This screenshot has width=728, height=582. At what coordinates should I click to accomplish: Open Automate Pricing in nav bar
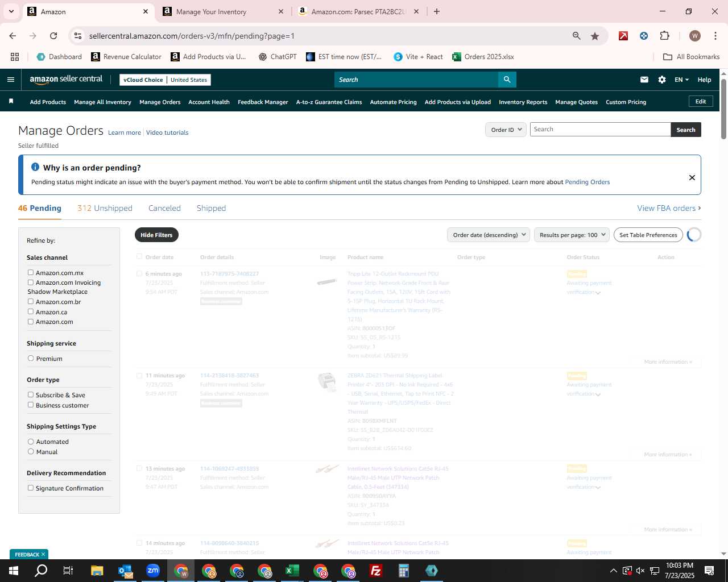click(x=393, y=102)
